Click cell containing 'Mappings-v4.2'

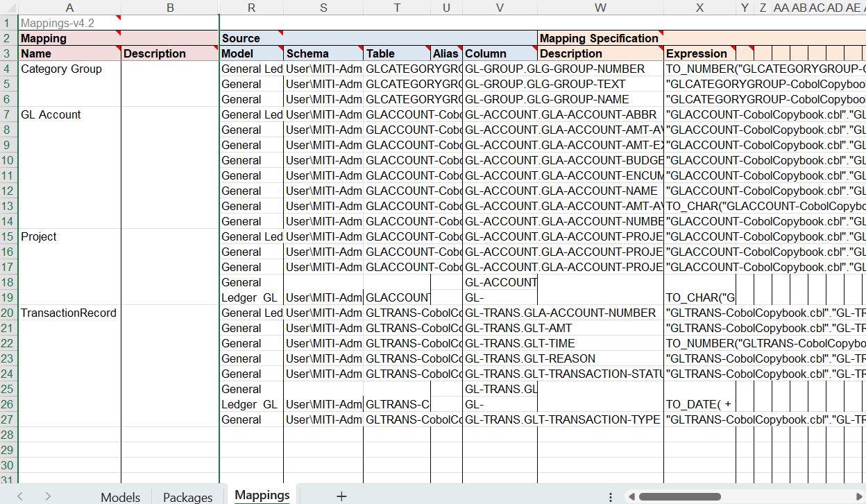point(69,23)
